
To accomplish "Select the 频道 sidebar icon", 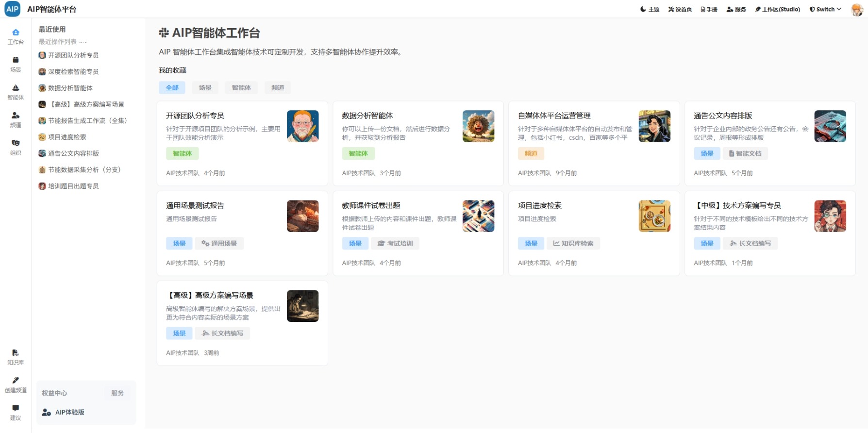I will point(16,120).
